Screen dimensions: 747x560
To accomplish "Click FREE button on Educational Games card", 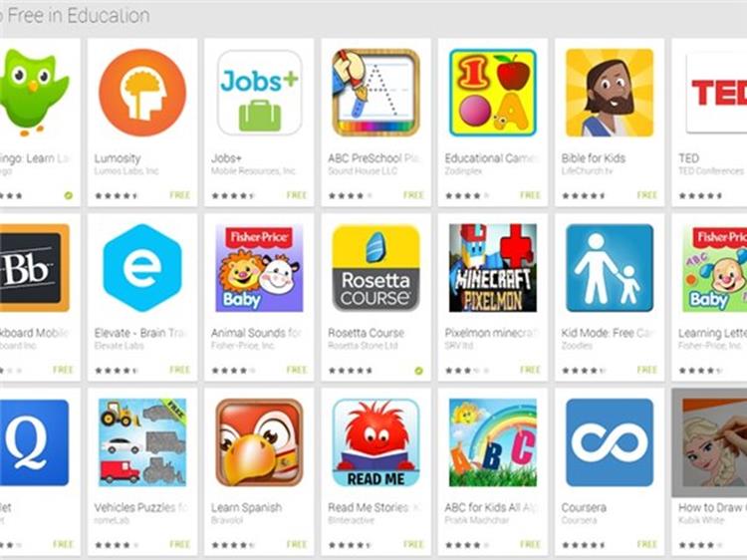I will (530, 195).
